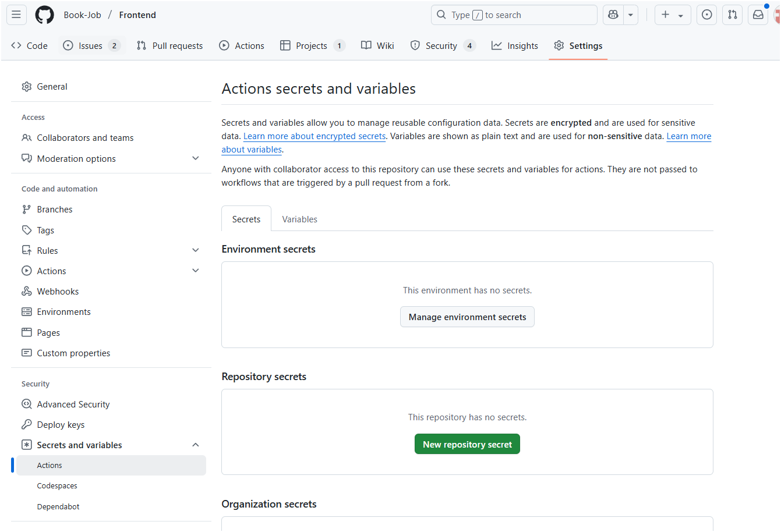
Task: Open pull requests icon in header
Action: pos(732,15)
